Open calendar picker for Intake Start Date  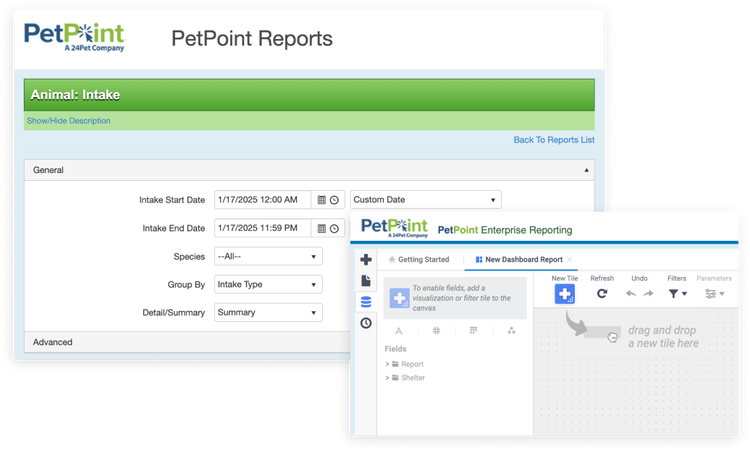(x=321, y=200)
